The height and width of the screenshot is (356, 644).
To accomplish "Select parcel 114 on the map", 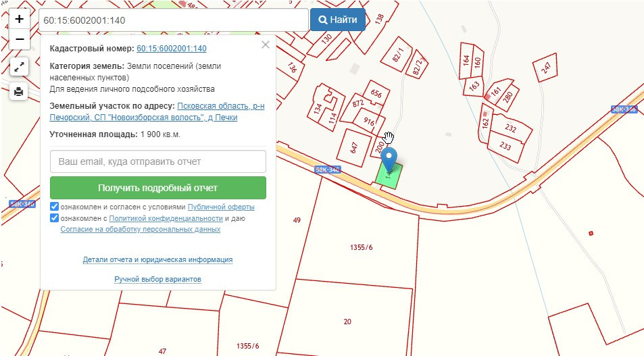I will click(332, 119).
